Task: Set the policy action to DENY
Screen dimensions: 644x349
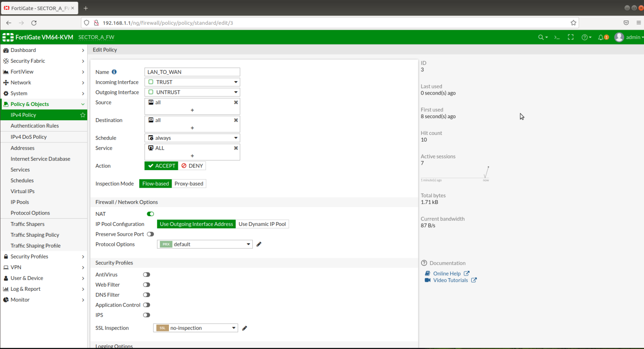Action: (x=192, y=165)
